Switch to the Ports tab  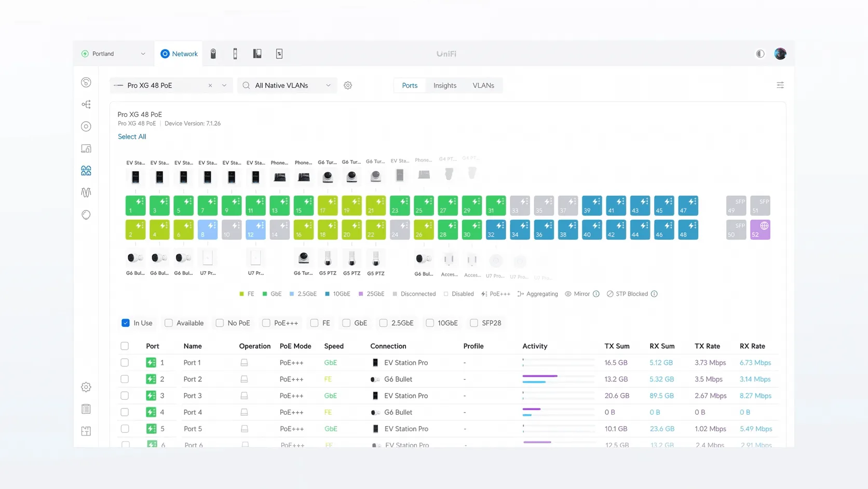pos(410,85)
